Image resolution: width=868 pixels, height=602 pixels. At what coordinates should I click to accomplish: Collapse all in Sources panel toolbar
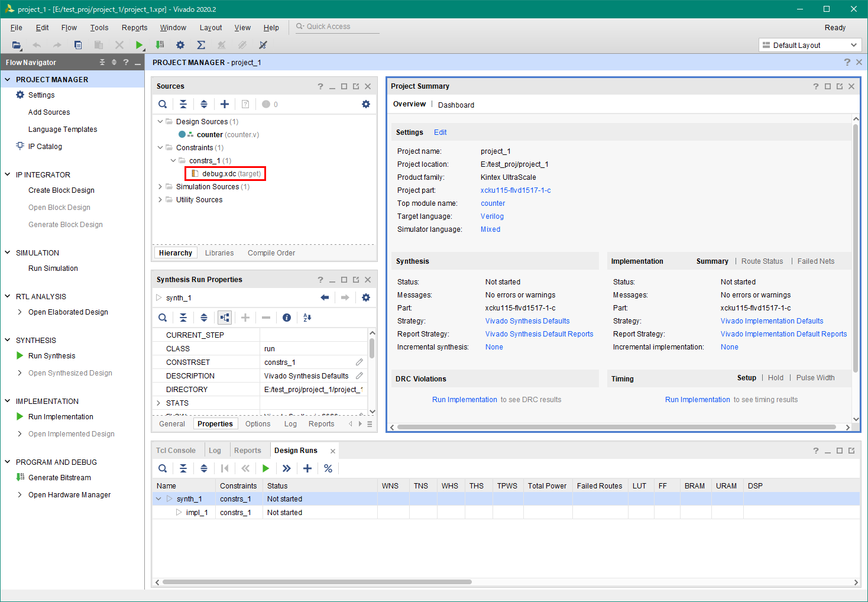[183, 104]
